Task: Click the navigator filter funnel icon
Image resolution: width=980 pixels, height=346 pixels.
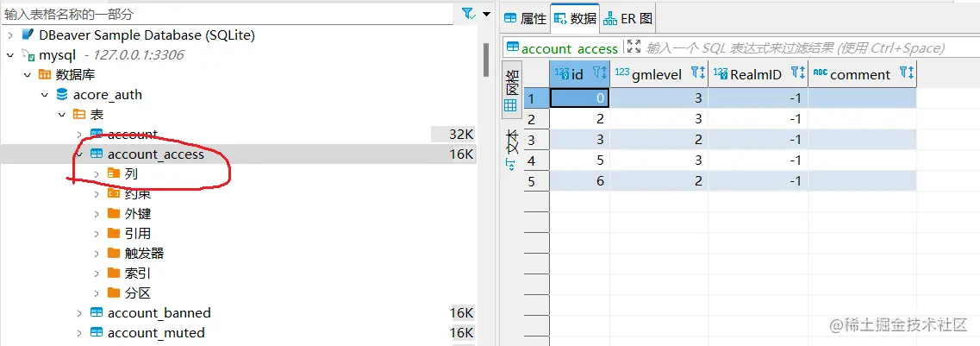Action: pyautogui.click(x=467, y=14)
